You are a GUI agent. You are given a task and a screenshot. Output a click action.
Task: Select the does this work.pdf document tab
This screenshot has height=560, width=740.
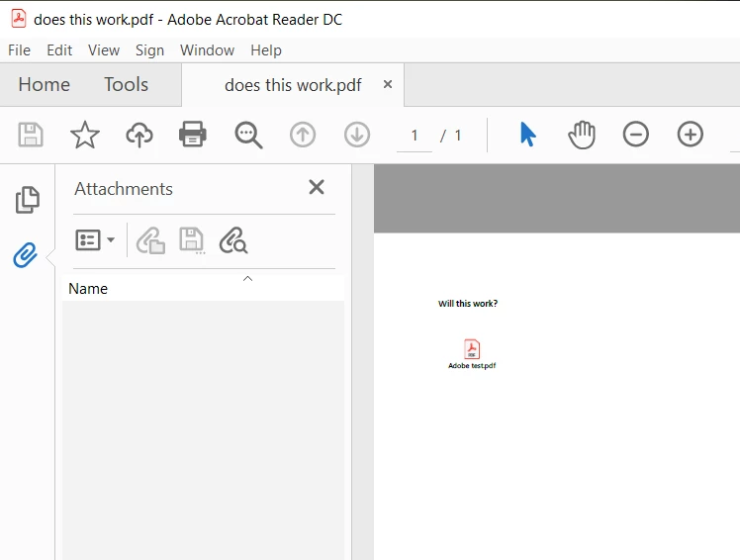[x=293, y=85]
